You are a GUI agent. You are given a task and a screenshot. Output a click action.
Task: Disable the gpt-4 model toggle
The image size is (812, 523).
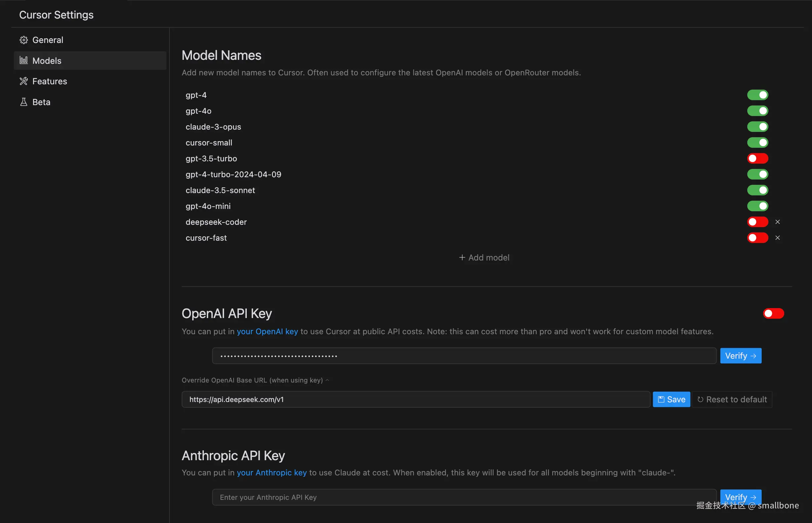pyautogui.click(x=757, y=95)
